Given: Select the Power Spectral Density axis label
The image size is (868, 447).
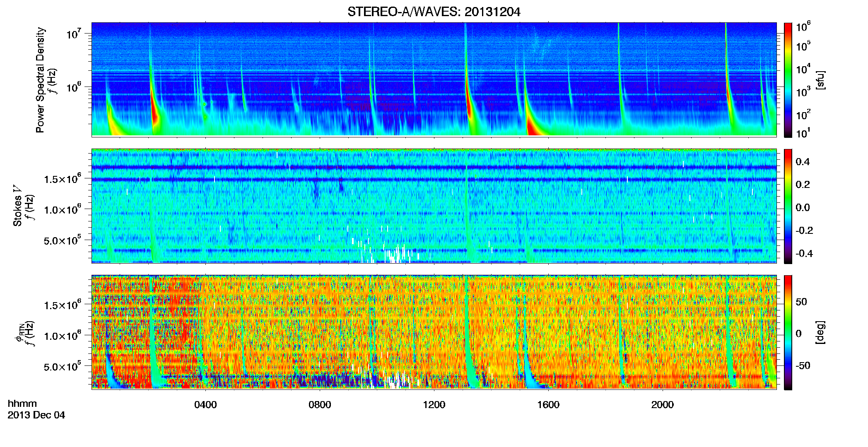Looking at the screenshot, I should pos(40,80).
